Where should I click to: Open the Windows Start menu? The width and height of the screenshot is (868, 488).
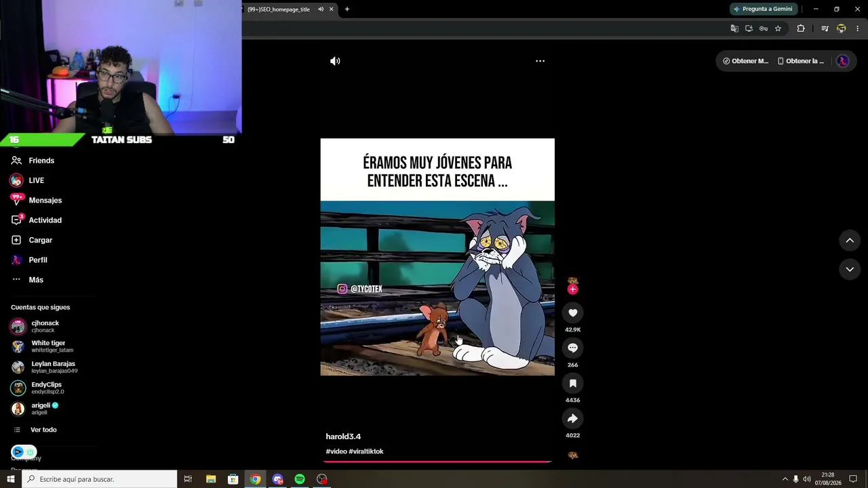tap(11, 479)
